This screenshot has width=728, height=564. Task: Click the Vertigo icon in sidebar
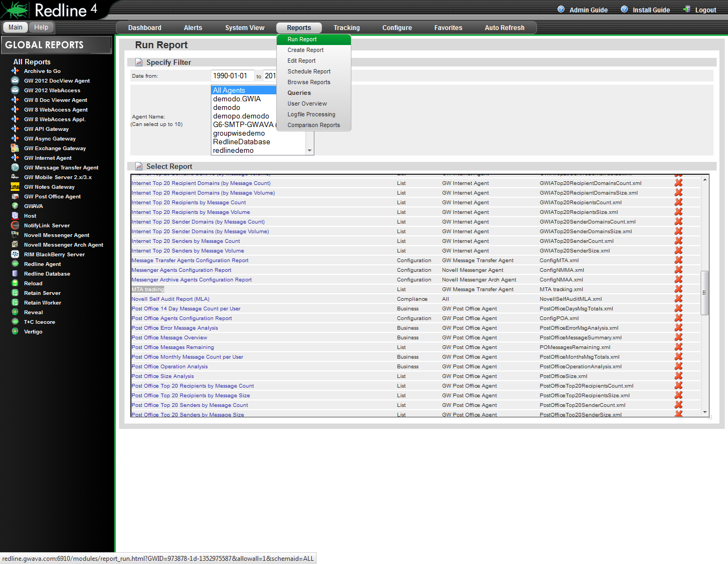point(15,331)
